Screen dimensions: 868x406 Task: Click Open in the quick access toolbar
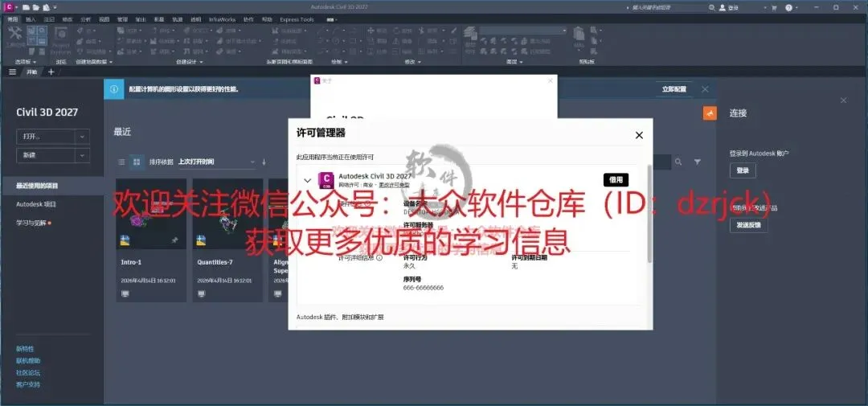[x=35, y=7]
